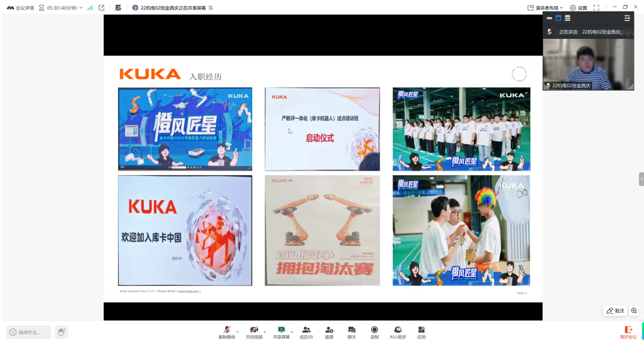Click the 说点什么 chat input field
Image resolution: width=644 pixels, height=341 pixels.
(29, 332)
